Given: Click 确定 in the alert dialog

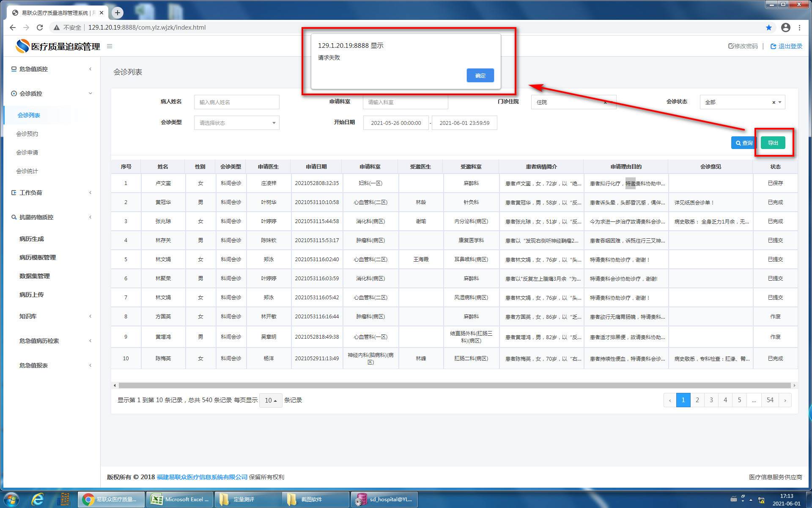Looking at the screenshot, I should click(480, 75).
